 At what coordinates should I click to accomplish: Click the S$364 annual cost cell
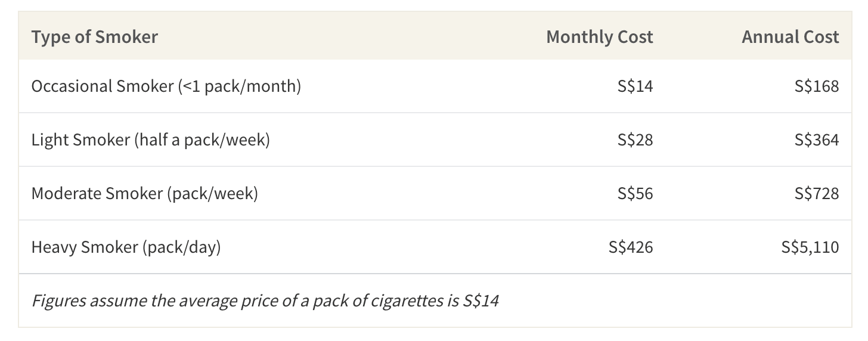[x=817, y=140]
